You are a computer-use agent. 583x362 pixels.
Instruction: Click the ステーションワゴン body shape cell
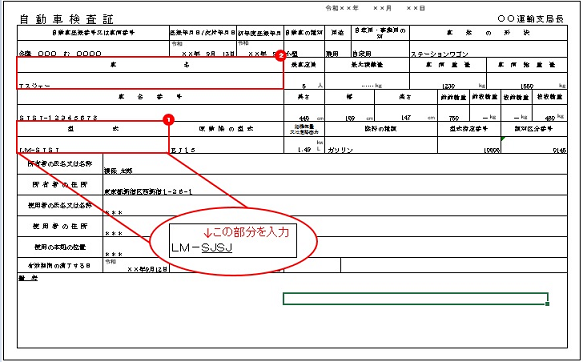(488, 49)
